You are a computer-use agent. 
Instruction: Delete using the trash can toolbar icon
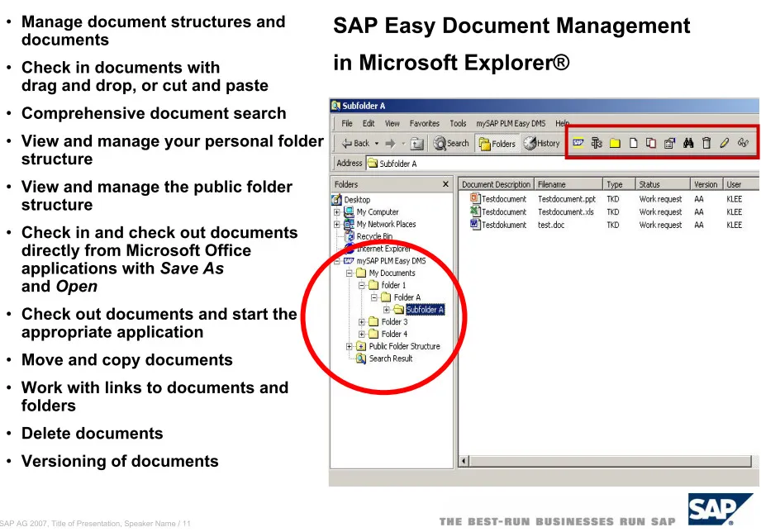pyautogui.click(x=706, y=142)
